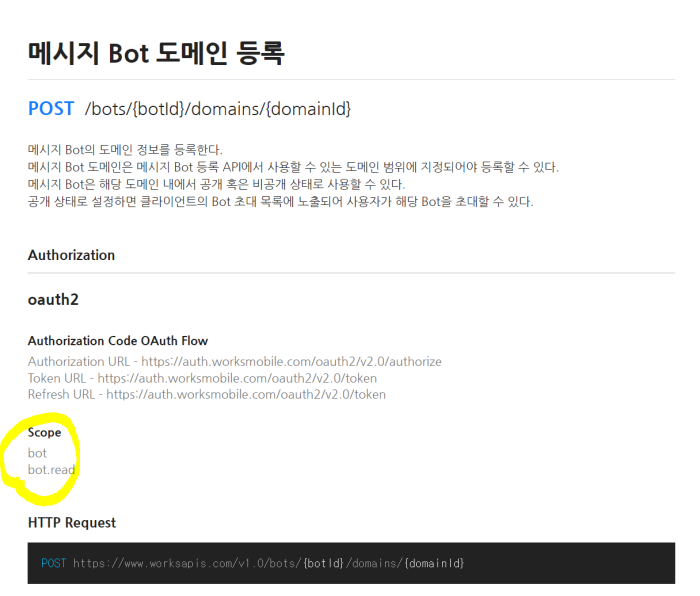Click the sentence about 도메인 범위에 지정되어야 등록
The width and height of the screenshot is (700, 596).
pyautogui.click(x=293, y=167)
